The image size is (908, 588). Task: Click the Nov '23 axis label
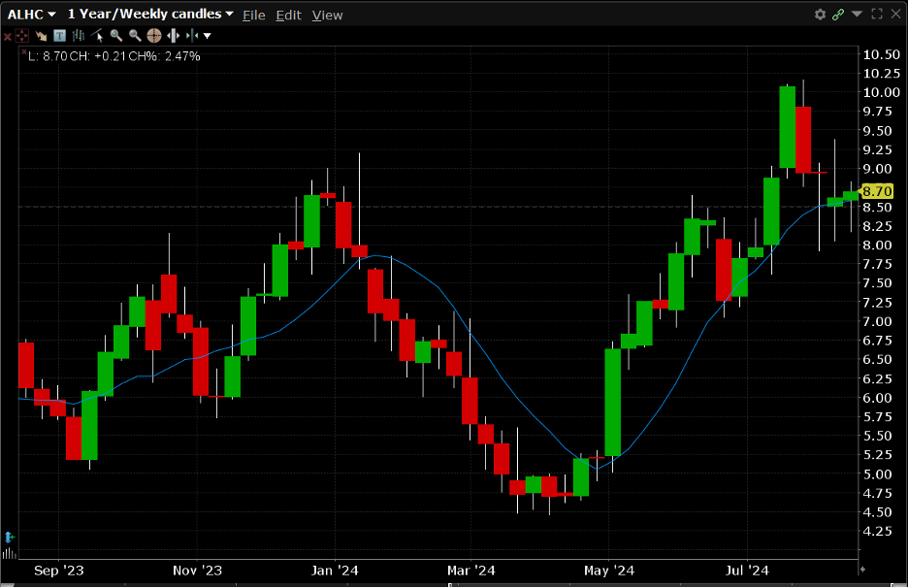coord(198,571)
